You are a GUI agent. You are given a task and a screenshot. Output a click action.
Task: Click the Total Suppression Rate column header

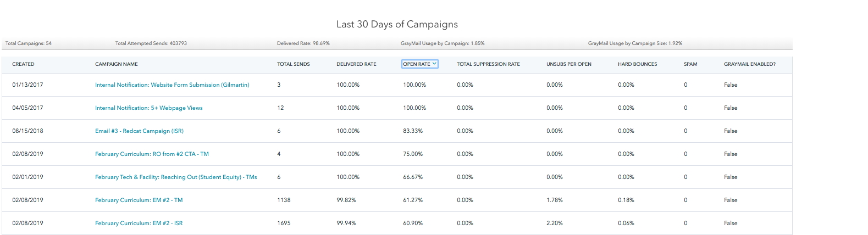click(488, 64)
